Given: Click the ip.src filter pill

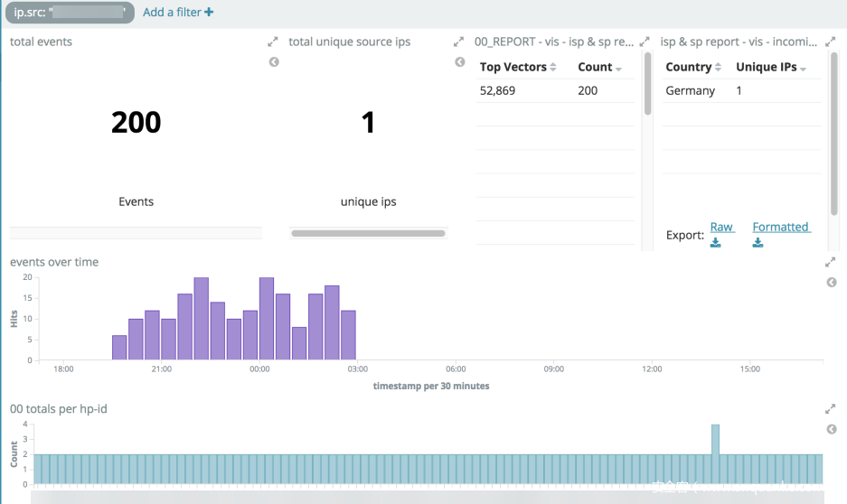Looking at the screenshot, I should coord(70,13).
